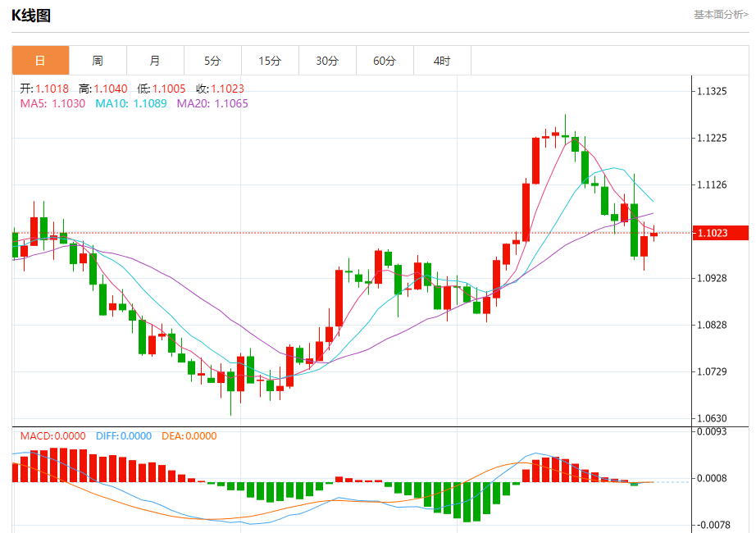
Task: Open the 30分 interval tab
Action: (x=327, y=61)
